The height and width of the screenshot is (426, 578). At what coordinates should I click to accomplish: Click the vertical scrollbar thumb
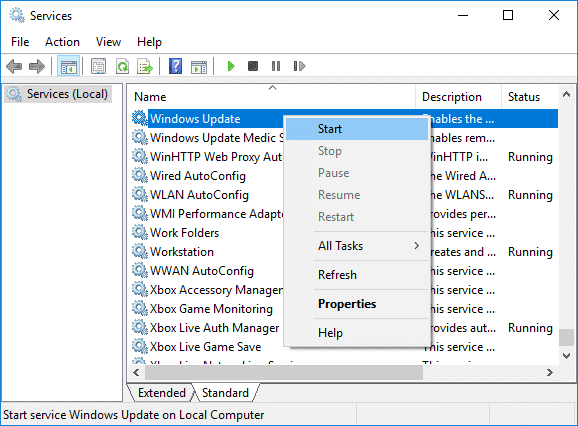(x=567, y=337)
